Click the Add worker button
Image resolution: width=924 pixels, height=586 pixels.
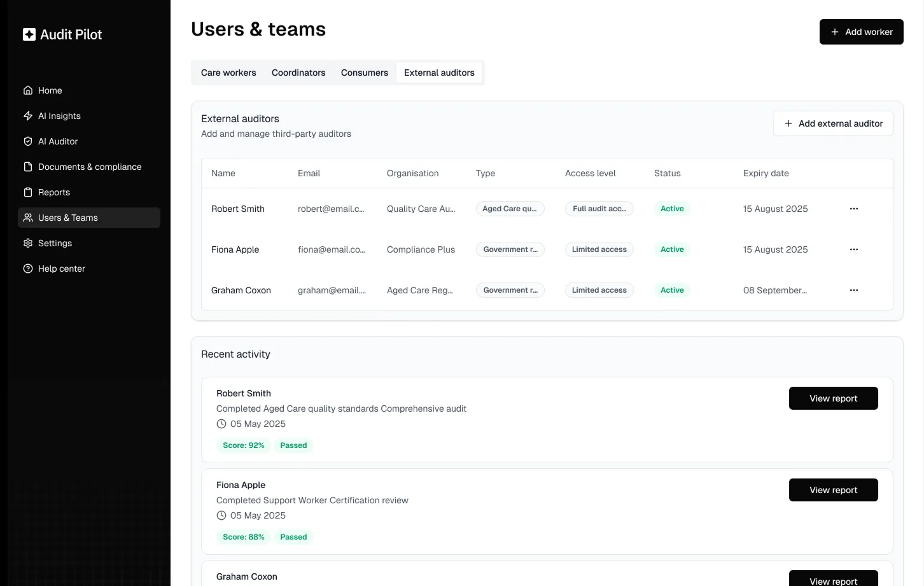862,32
